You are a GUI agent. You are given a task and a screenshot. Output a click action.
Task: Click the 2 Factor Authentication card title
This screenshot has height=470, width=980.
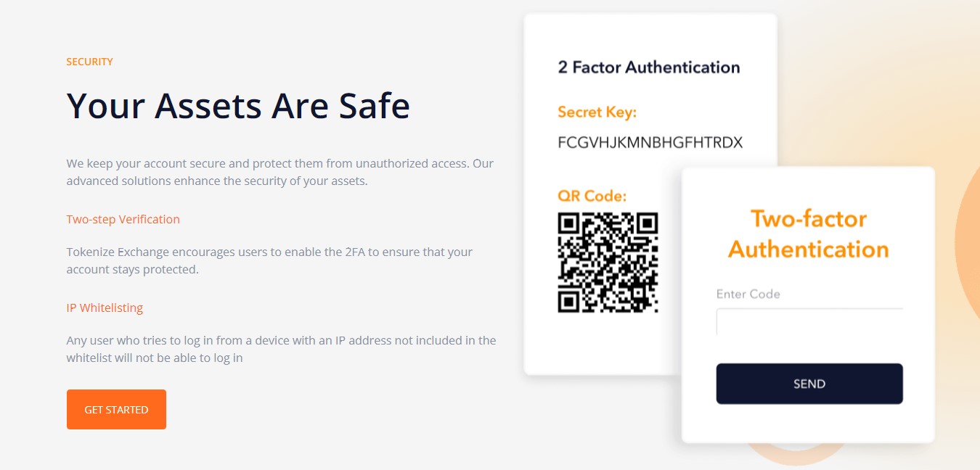(x=649, y=67)
